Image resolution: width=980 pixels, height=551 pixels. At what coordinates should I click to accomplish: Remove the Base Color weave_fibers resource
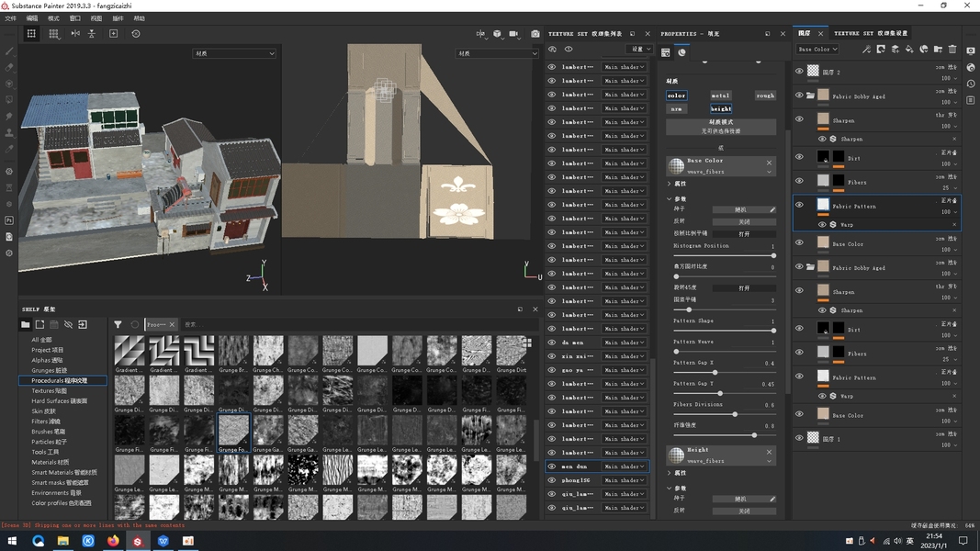pos(769,163)
